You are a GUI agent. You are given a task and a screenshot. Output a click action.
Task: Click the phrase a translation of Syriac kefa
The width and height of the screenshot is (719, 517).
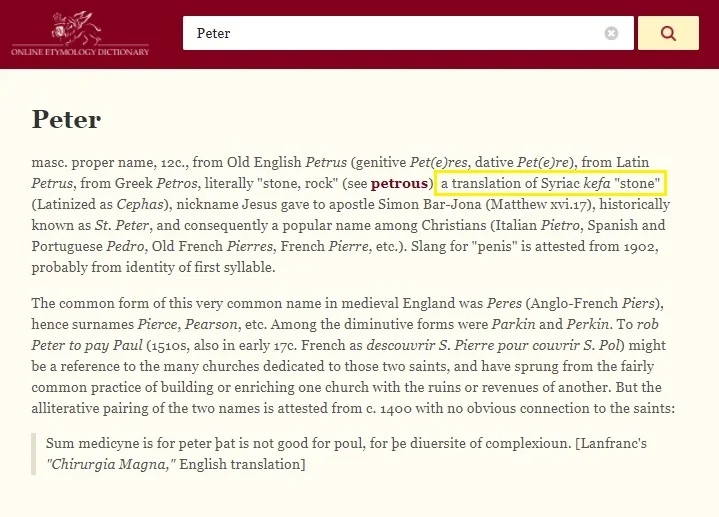click(525, 183)
